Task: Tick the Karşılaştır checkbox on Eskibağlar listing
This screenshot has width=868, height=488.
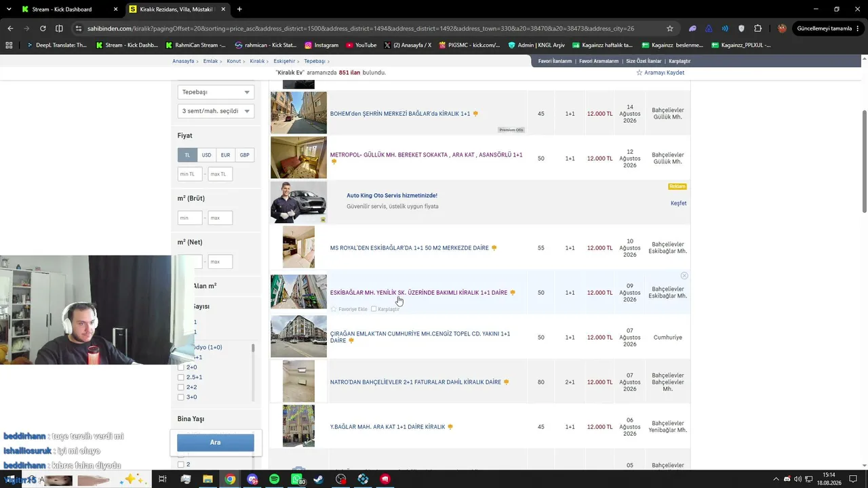Action: click(x=374, y=309)
